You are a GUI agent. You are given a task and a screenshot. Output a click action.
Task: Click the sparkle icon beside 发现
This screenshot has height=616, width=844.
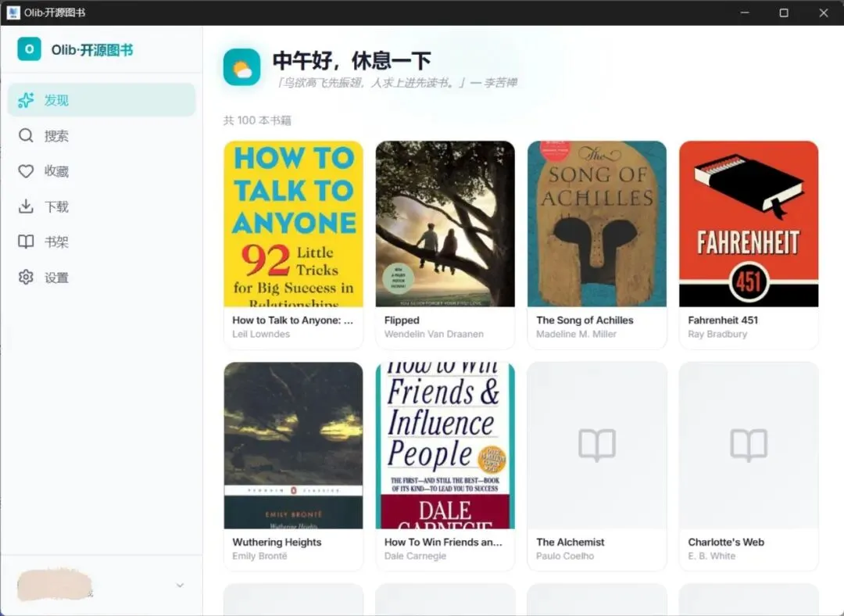pyautogui.click(x=26, y=100)
